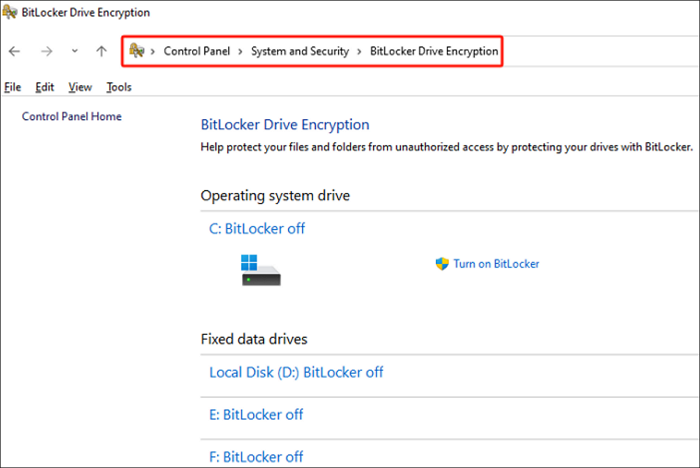Screen dimensions: 700x468
Task: Click the BitLocker Drive Encryption page heading
Action: tap(285, 125)
